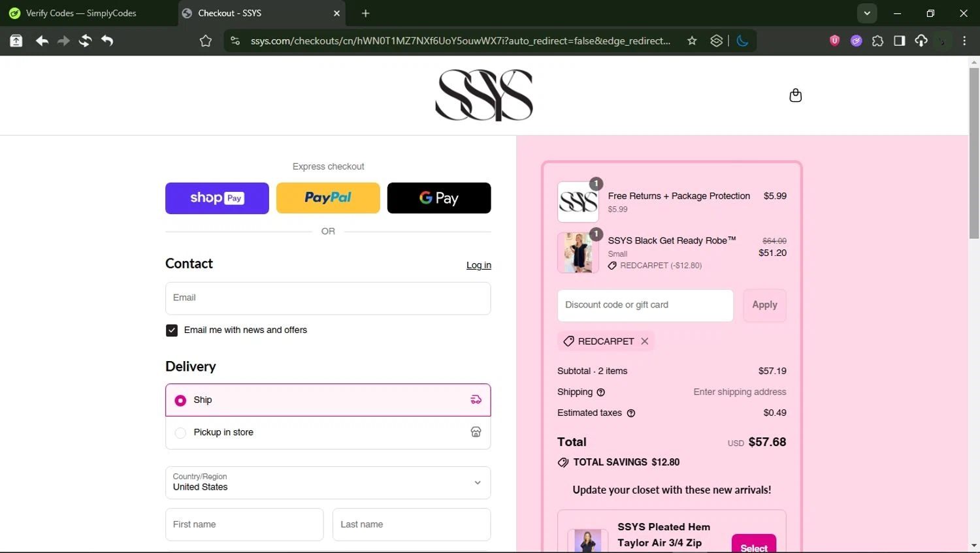The height and width of the screenshot is (553, 980).
Task: Click the Enter shipping address text
Action: (740, 392)
